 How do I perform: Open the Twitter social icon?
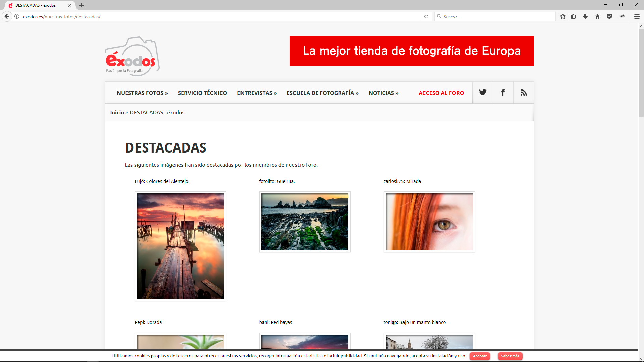[483, 93]
